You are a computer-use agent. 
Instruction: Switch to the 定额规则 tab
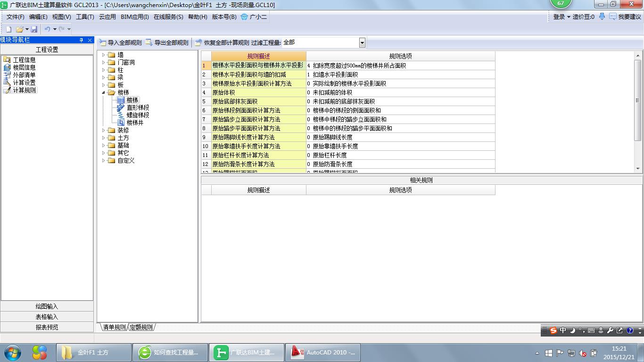(141, 327)
